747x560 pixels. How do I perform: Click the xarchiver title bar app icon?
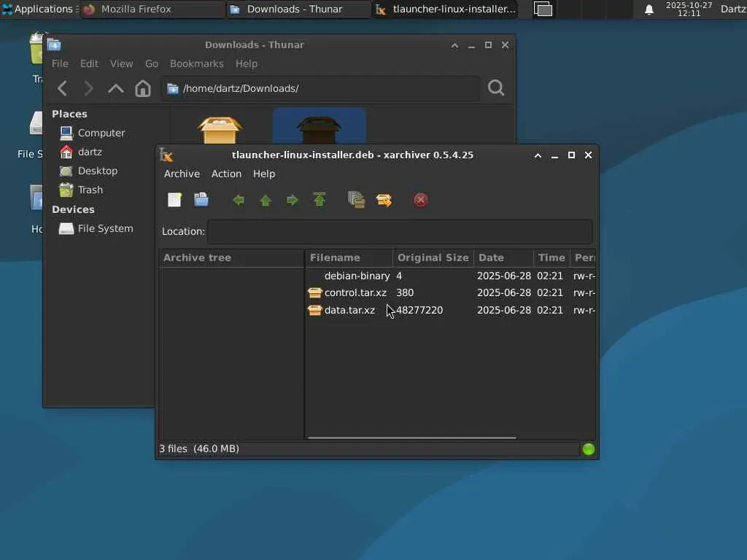coord(167,155)
